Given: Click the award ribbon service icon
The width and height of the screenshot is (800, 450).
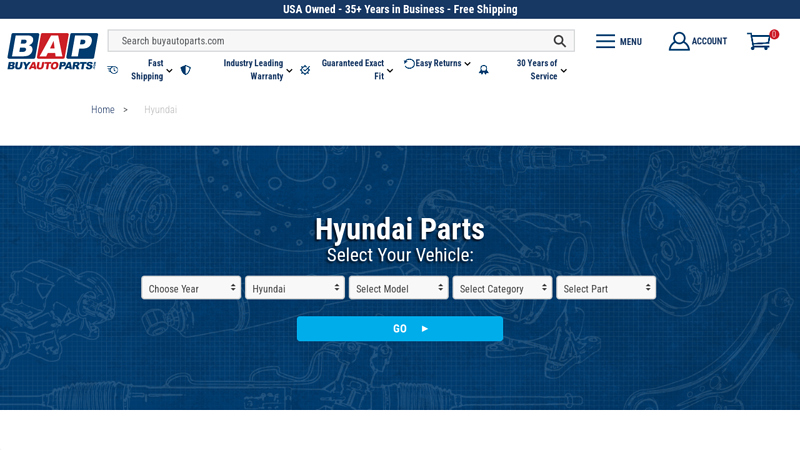Looking at the screenshot, I should (484, 70).
